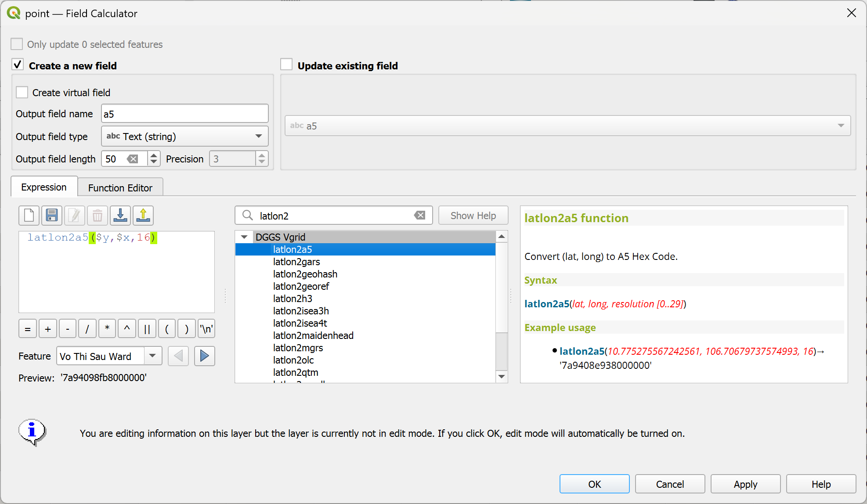Image resolution: width=867 pixels, height=504 pixels.
Task: Click the Show Help button
Action: tap(473, 216)
